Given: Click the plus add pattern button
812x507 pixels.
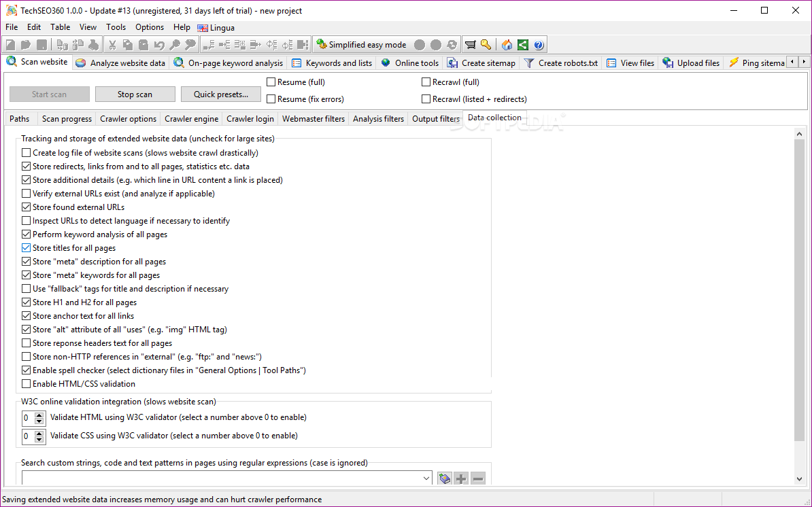Looking at the screenshot, I should [x=461, y=478].
